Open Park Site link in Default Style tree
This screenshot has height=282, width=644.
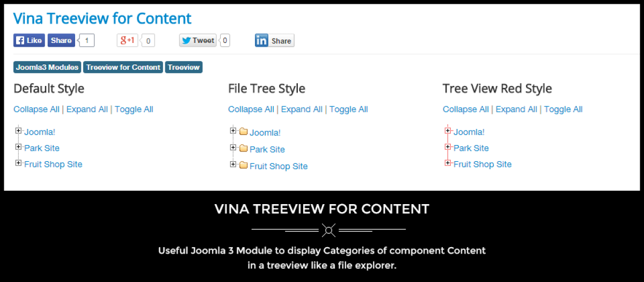pos(42,148)
